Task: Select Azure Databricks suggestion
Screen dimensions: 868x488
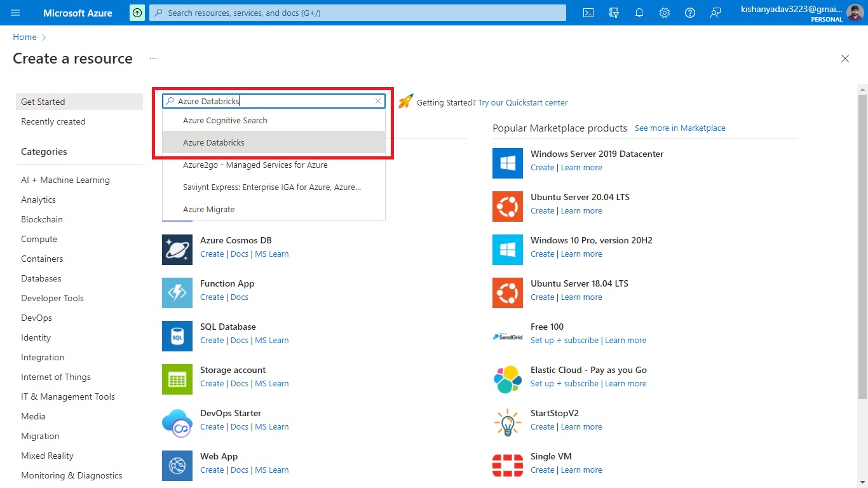Action: (274, 142)
